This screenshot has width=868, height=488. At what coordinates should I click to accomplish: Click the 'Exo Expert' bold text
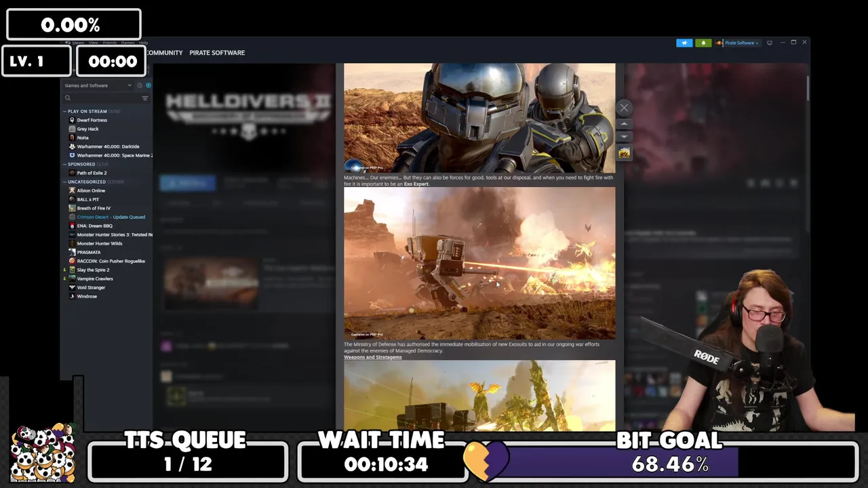416,184
